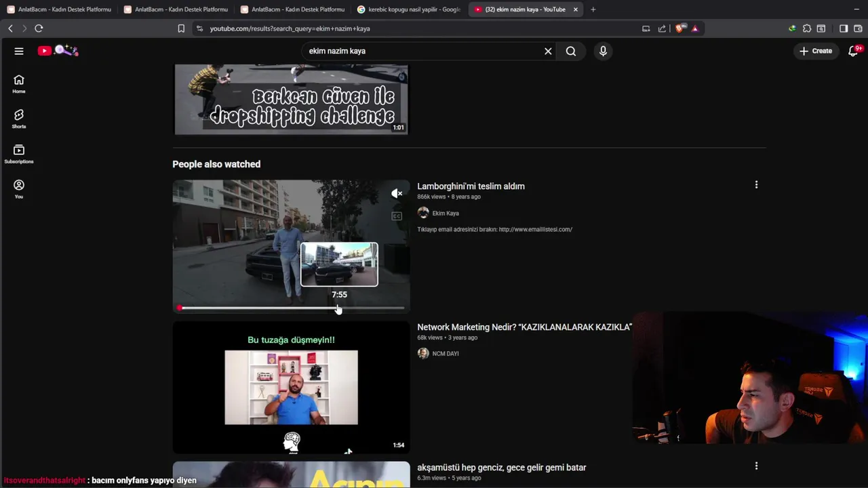The height and width of the screenshot is (488, 868).
Task: Open Brave Rewards triangle icon
Action: [695, 28]
